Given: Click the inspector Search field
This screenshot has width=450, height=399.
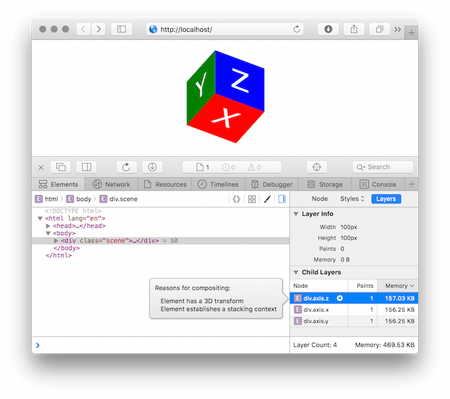Looking at the screenshot, I should click(383, 167).
